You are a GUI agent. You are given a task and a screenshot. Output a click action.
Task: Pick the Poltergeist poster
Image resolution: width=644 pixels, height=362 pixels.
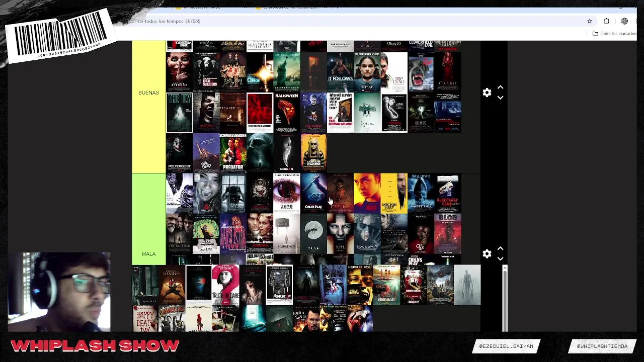179,153
